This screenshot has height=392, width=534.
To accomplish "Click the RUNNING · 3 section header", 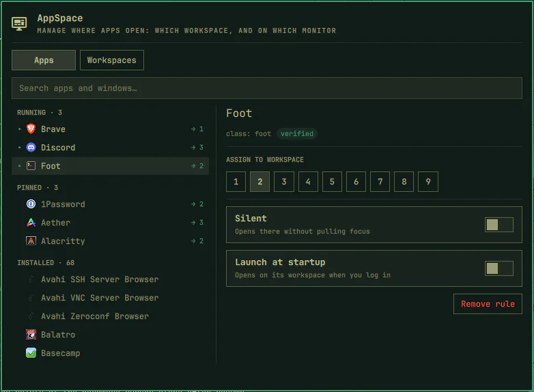I will coord(40,113).
